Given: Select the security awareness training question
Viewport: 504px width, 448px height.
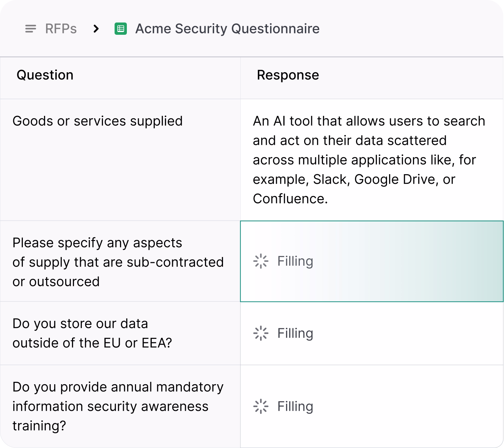Looking at the screenshot, I should [x=118, y=406].
